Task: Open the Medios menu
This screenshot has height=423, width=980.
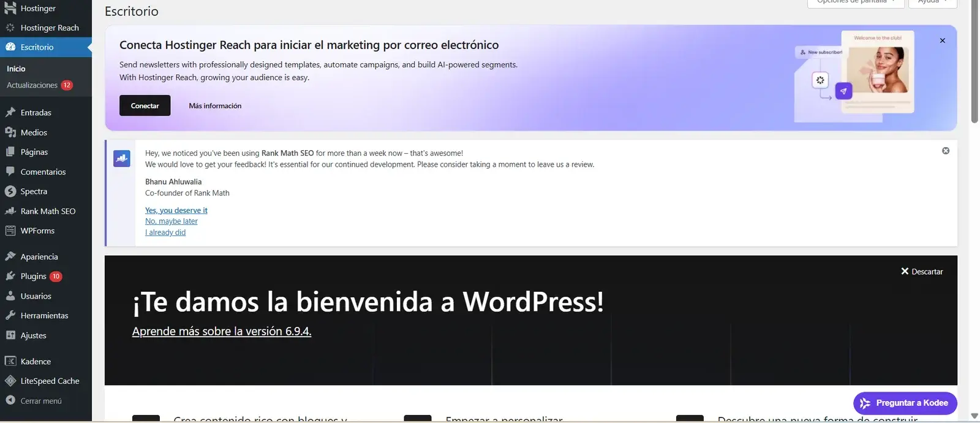Action: pos(46,132)
